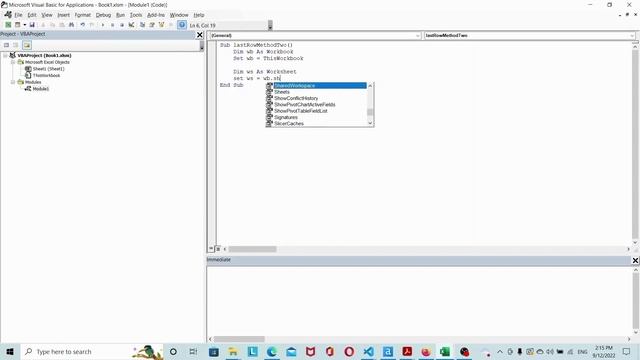
Task: Click the View Code icon in Project pane
Action: pos(7,45)
